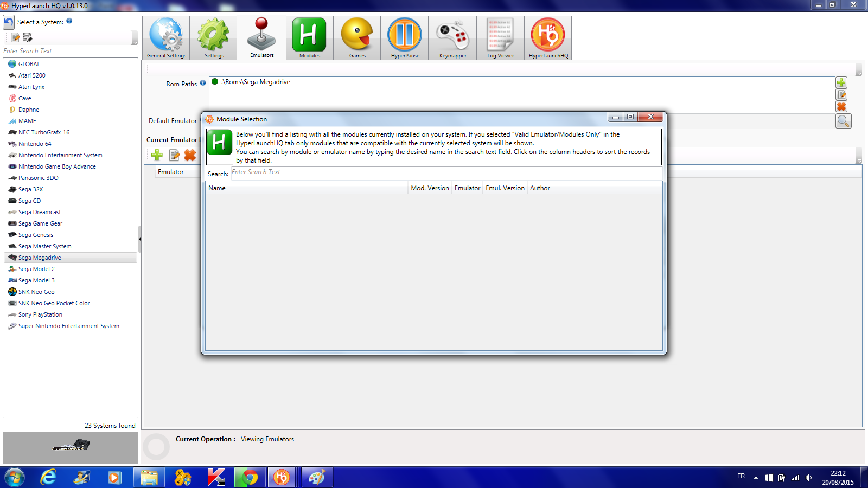This screenshot has height=488, width=868.
Task: Click the edit pencil icon in emulator list toolbar
Action: pyautogui.click(x=174, y=155)
